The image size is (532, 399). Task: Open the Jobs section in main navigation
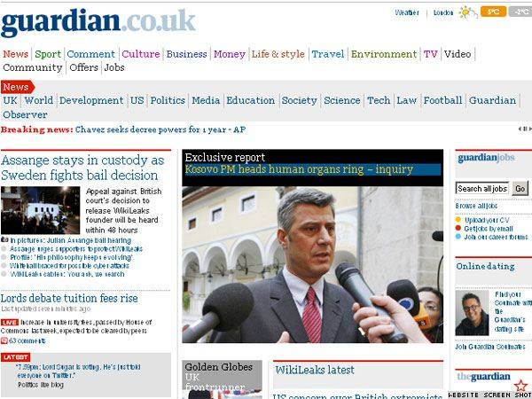coord(114,67)
